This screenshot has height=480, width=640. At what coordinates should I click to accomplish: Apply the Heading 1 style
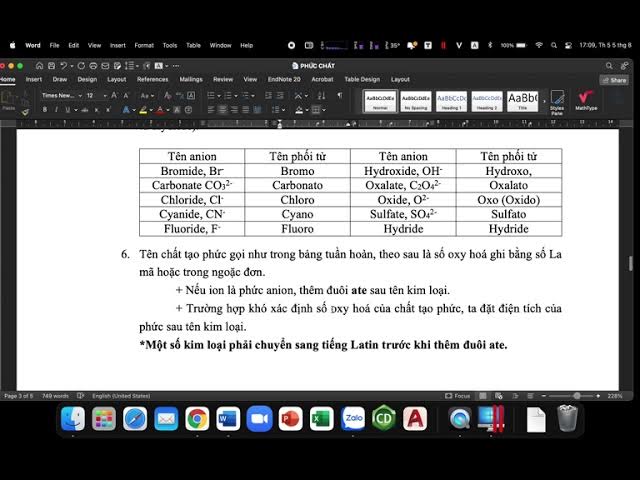coord(451,101)
